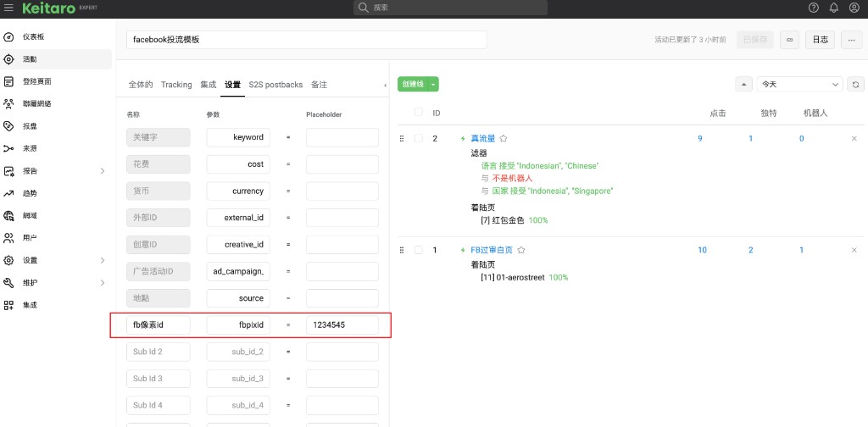Switch to the 备注 tab
Screen dimensions: 868x427
(x=319, y=85)
